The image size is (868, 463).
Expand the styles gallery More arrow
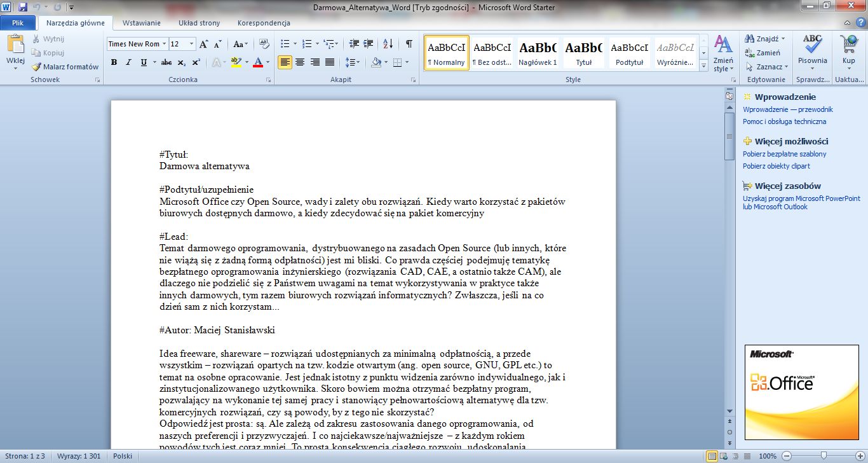(x=703, y=65)
